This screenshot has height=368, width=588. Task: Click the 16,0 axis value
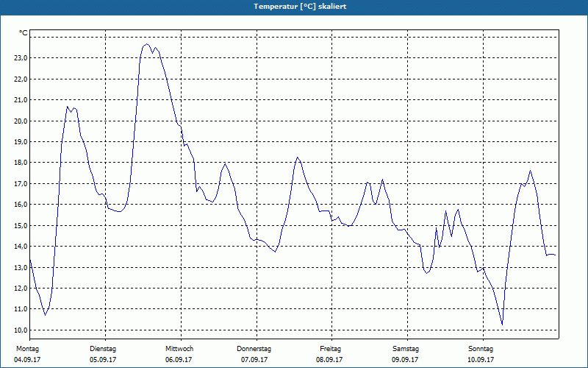pos(21,205)
